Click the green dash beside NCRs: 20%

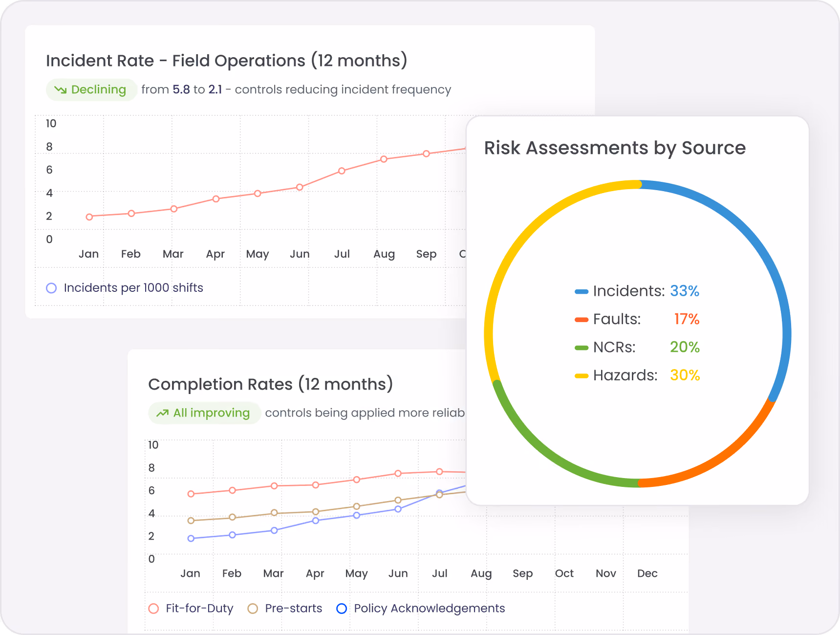tap(582, 348)
